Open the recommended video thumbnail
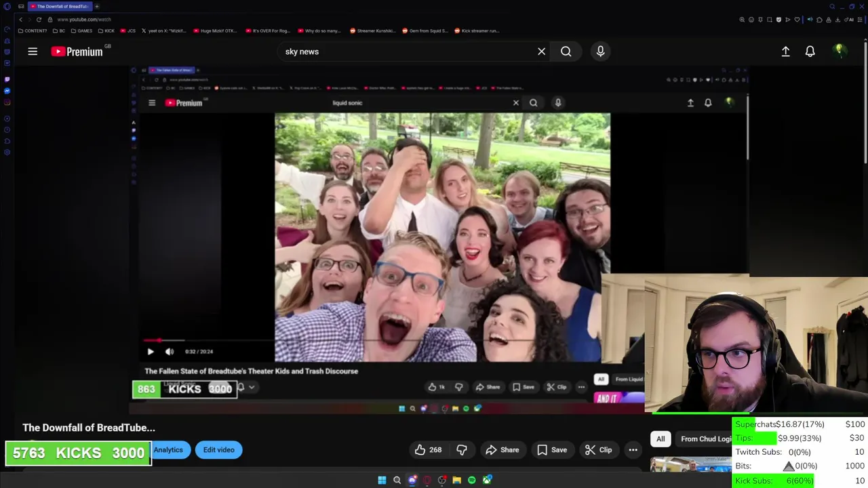The height and width of the screenshot is (488, 868). (690, 464)
